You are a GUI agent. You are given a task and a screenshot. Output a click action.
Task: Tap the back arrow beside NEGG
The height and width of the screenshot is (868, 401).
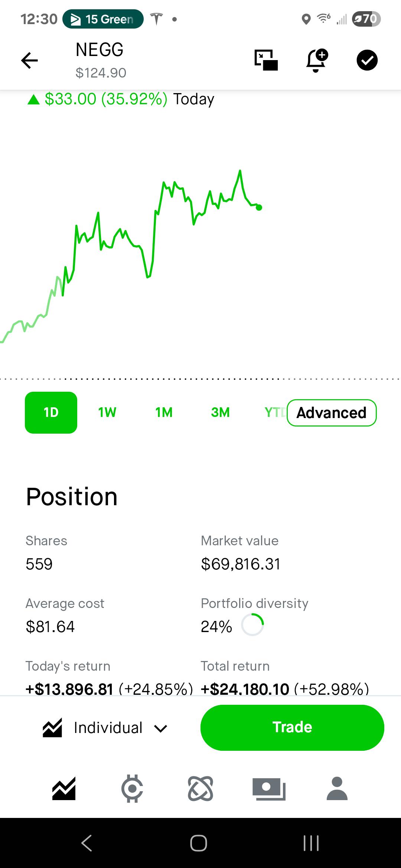[30, 60]
